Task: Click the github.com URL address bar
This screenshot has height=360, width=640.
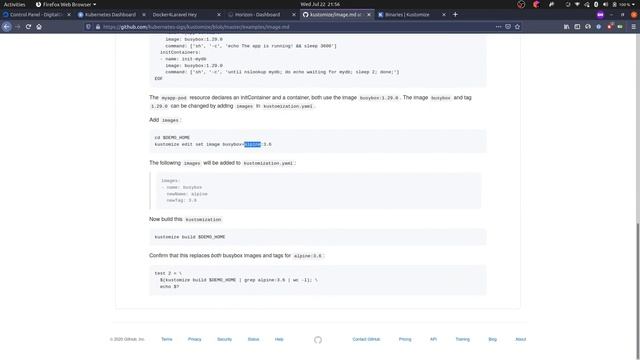Action: [294, 27]
